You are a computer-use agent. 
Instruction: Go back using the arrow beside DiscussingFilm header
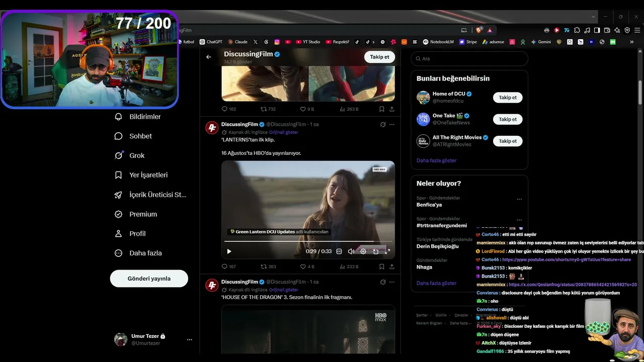tap(209, 57)
